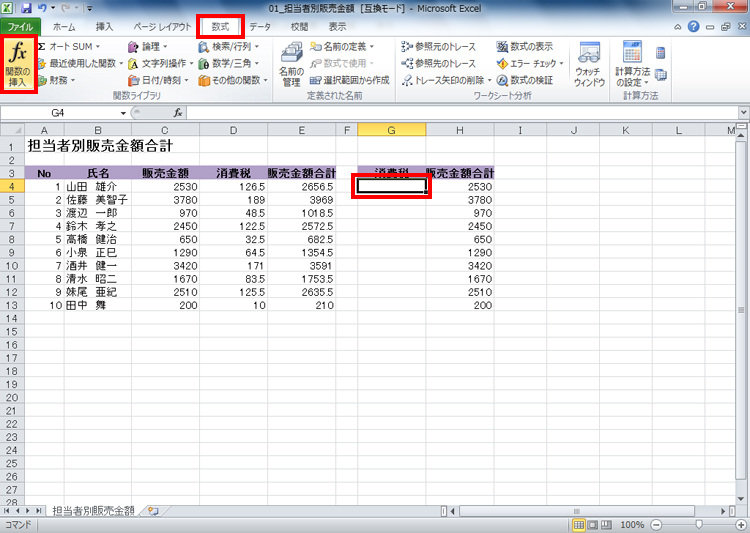Click the insert new worksheet tab icon
Screen dimensions: 750x533
(153, 511)
